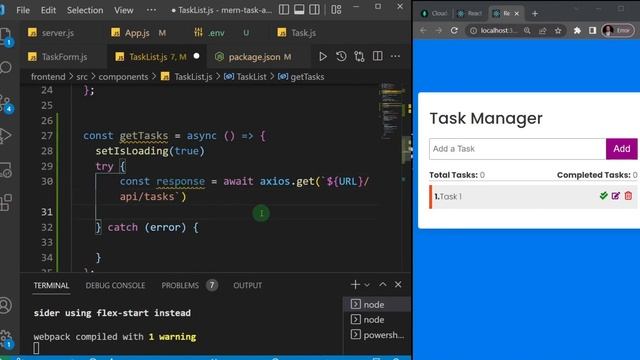Image resolution: width=640 pixels, height=360 pixels.
Task: Toggle the secondary side bar layout icon
Action: [x=314, y=9]
